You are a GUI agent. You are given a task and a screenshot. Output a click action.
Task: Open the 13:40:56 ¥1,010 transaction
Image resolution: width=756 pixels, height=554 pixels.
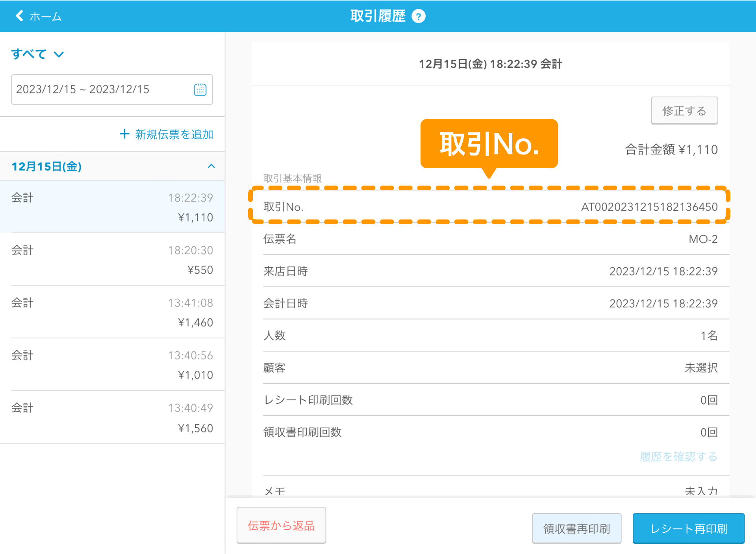click(x=112, y=364)
